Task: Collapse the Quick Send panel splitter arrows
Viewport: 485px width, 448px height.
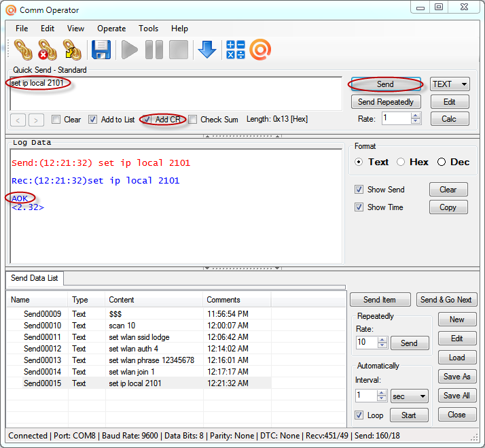Action: [x=242, y=136]
